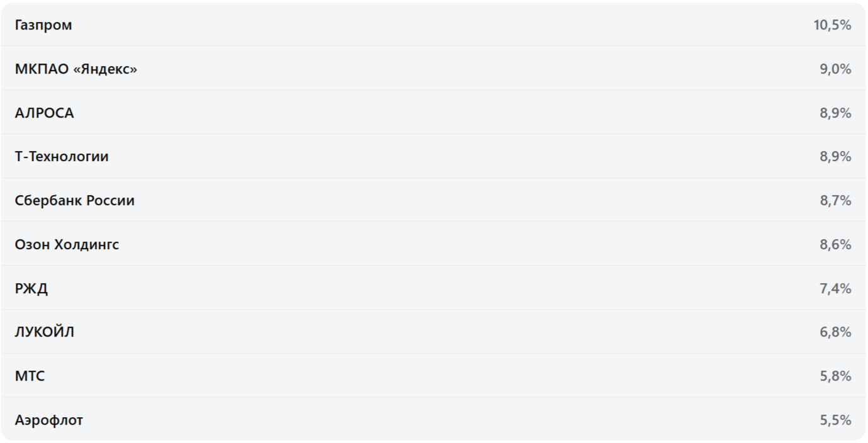Click the Сбербанк России name

[x=75, y=201]
